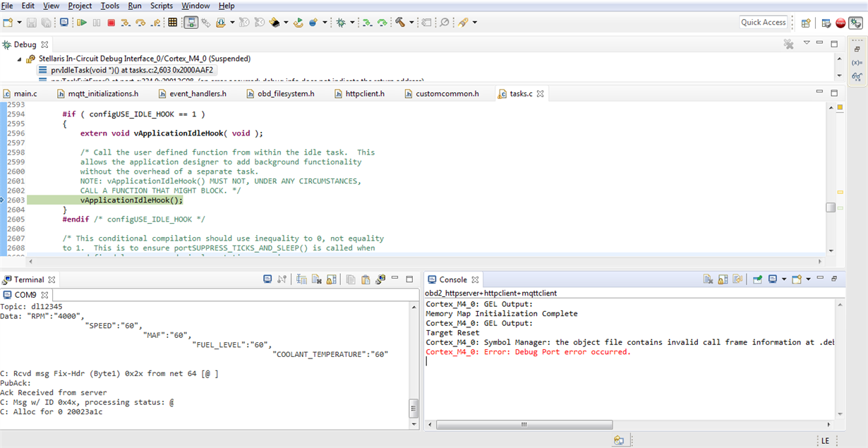868x448 pixels.
Task: Click the Step Into icon
Action: [x=126, y=23]
